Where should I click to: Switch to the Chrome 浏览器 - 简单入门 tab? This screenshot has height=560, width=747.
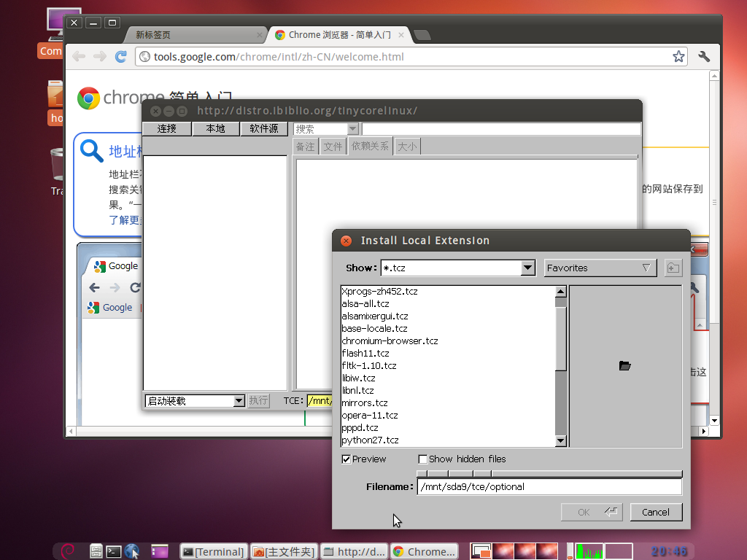tap(339, 35)
